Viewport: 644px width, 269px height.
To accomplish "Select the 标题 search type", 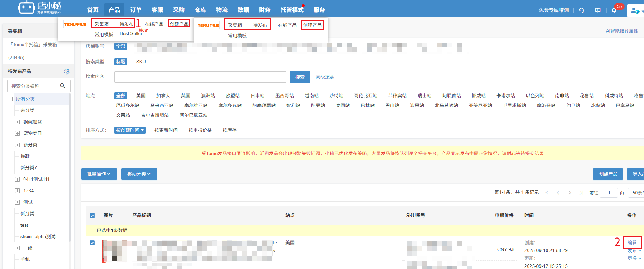I will point(121,62).
